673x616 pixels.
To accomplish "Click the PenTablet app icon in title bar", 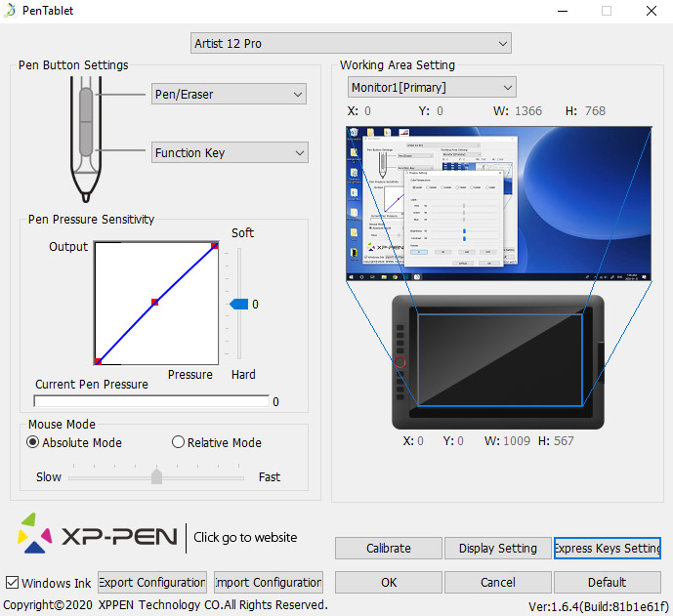I will 10,11.
